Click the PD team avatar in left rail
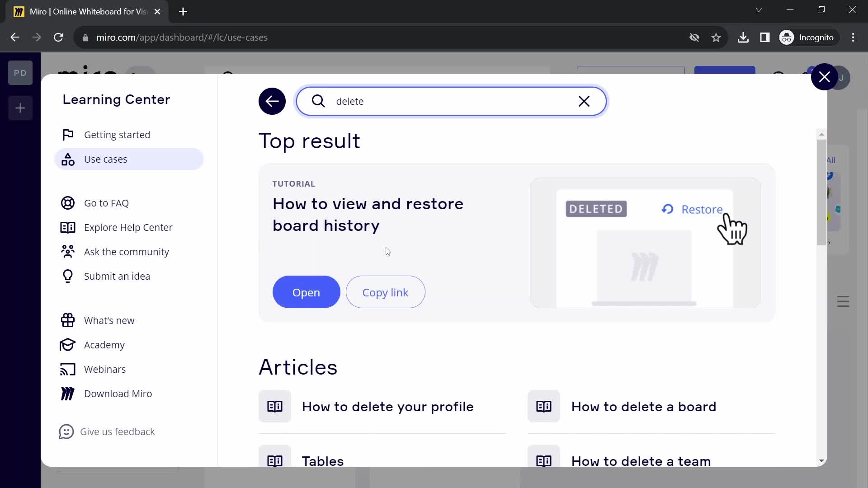The height and width of the screenshot is (488, 868). [20, 73]
